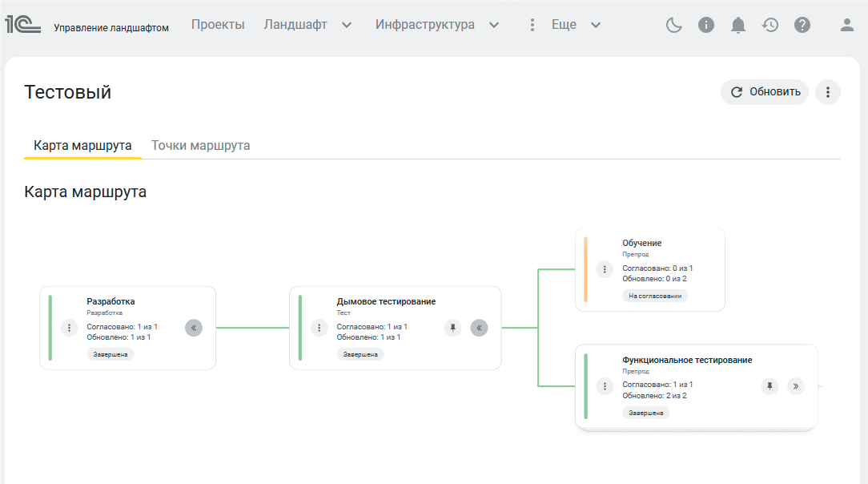The image size is (868, 484).
Task: Toggle dark mode with the moon icon
Action: [673, 25]
